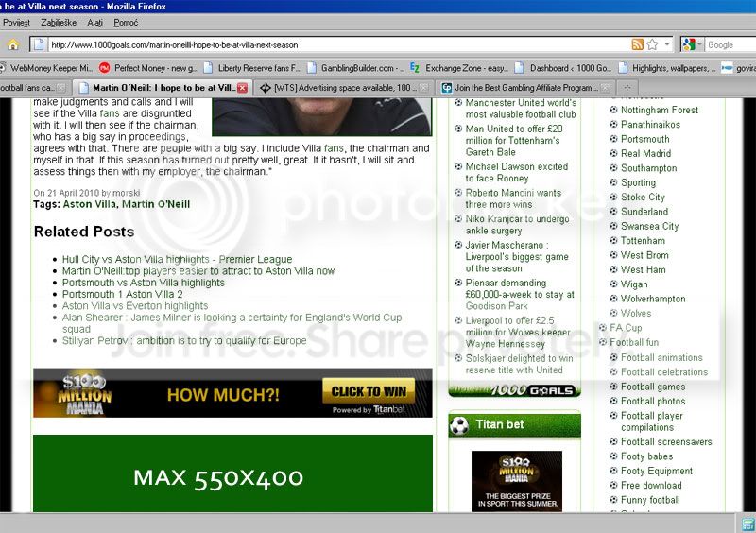The height and width of the screenshot is (533, 756).
Task: Open the GamblingBuilder.com bookmark
Action: 356,68
